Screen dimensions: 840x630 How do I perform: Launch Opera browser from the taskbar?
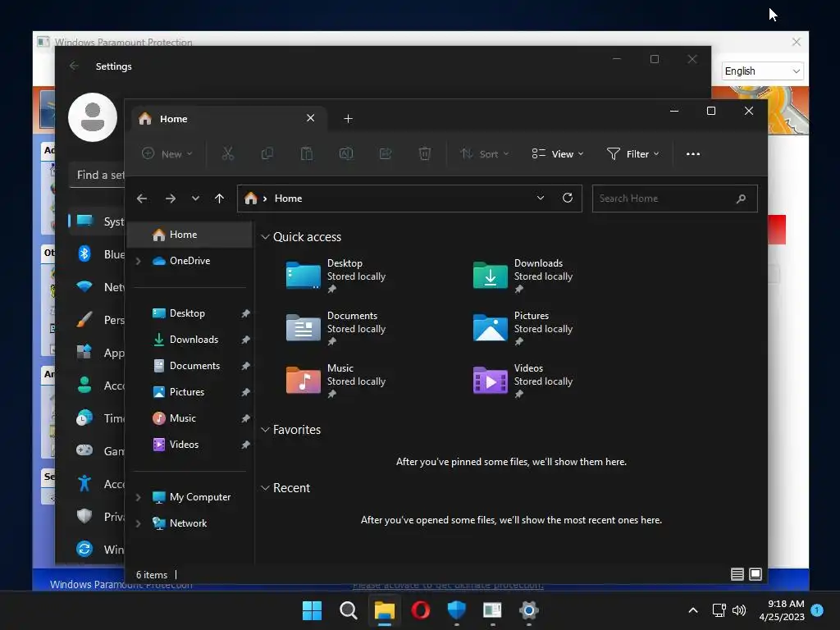pyautogui.click(x=421, y=610)
